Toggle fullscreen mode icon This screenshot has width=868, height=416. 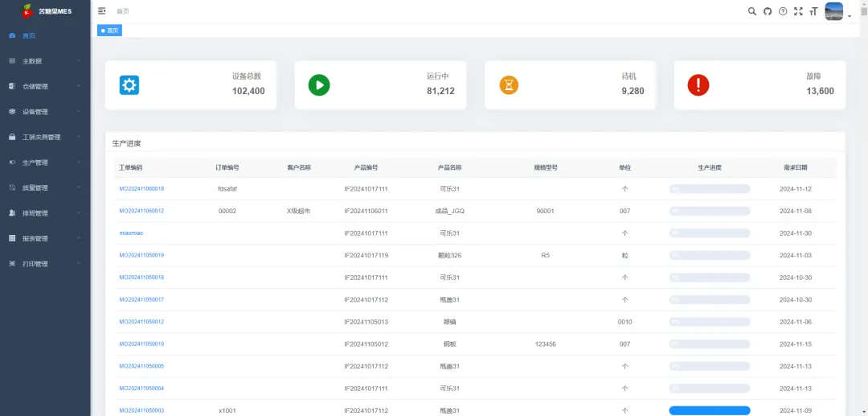[x=798, y=11]
